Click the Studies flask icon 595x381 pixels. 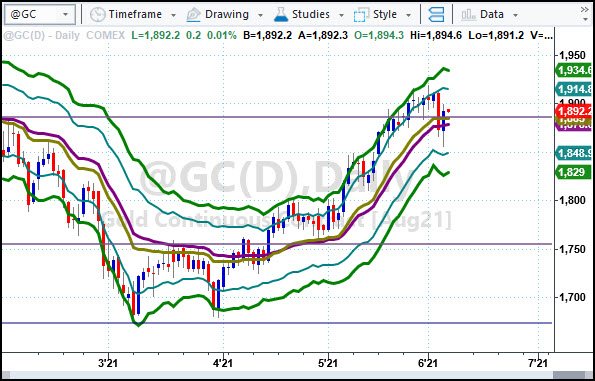point(280,15)
